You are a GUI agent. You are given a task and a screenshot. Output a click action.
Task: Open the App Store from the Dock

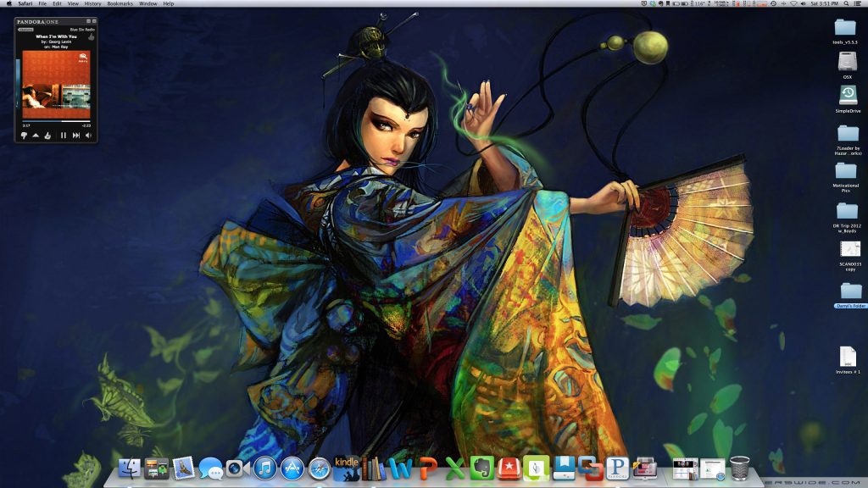click(x=292, y=469)
